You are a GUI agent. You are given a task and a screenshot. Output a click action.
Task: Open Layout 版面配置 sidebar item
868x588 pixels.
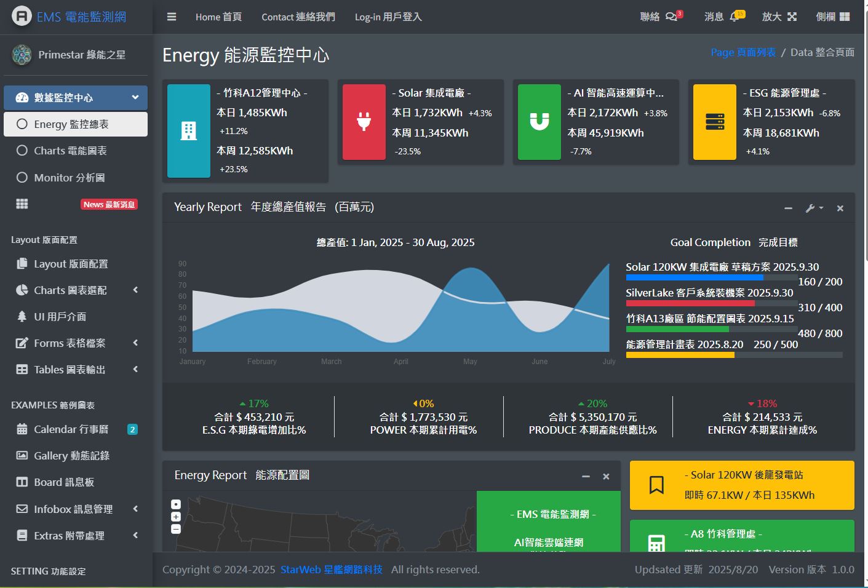pos(76,264)
